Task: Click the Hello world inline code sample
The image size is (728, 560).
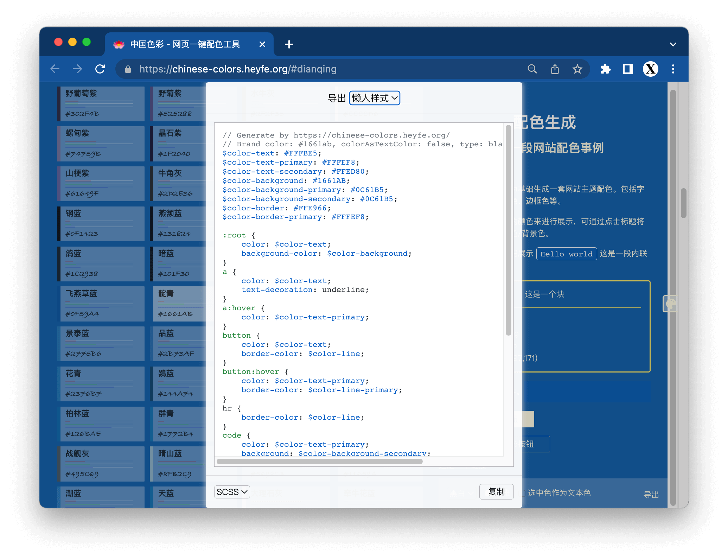Action: point(566,254)
